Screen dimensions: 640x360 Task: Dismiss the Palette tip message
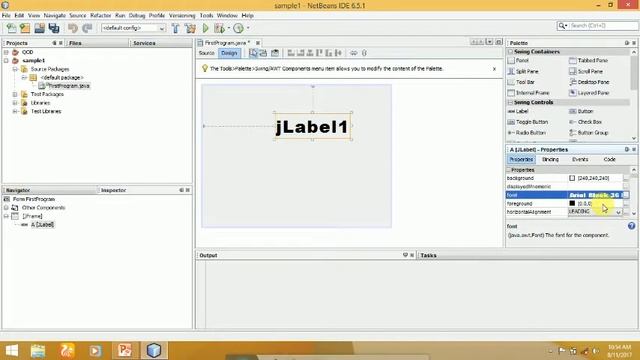pyautogui.click(x=494, y=69)
